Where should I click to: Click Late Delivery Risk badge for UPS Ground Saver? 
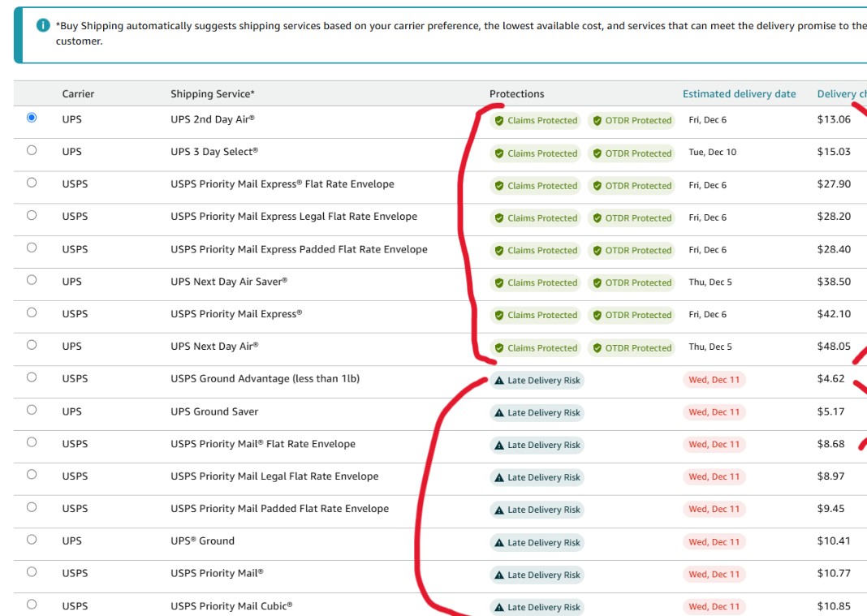[x=537, y=412]
